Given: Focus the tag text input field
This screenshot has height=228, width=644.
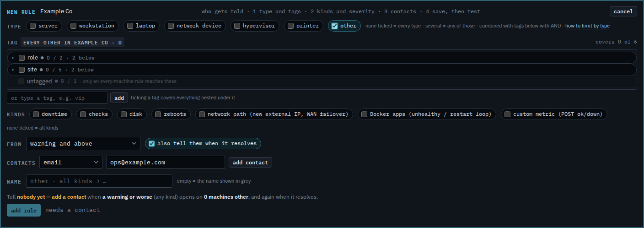Looking at the screenshot, I should (x=57, y=98).
